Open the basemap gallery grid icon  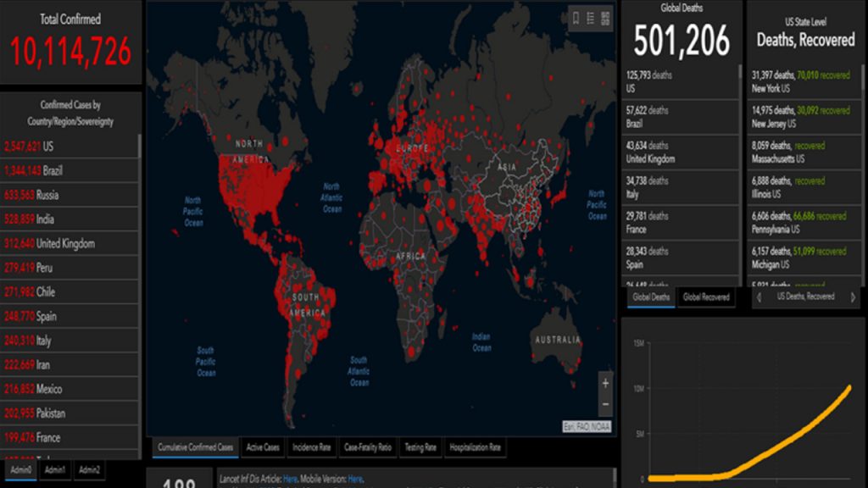click(605, 19)
